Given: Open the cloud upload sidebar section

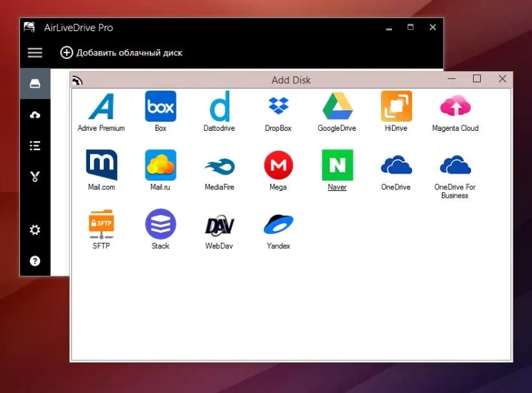Looking at the screenshot, I should (35, 115).
